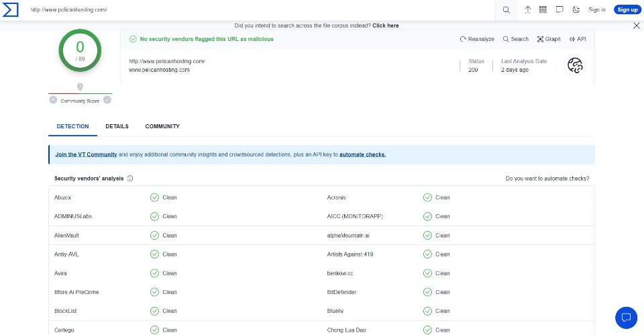Click the Certego vendor name
This screenshot has width=644, height=335.
point(64,330)
